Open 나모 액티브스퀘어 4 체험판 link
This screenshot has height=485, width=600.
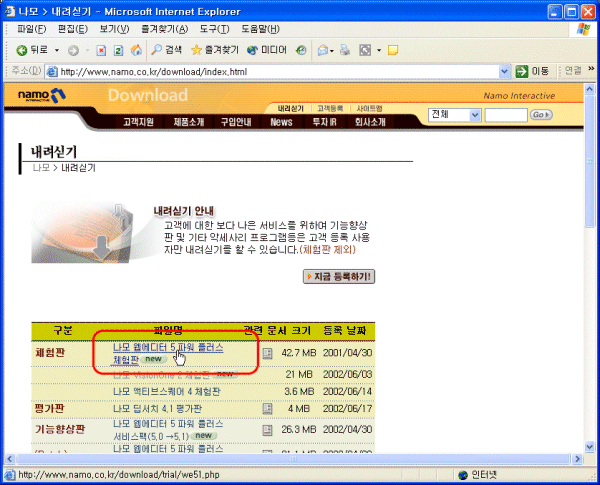tap(166, 392)
